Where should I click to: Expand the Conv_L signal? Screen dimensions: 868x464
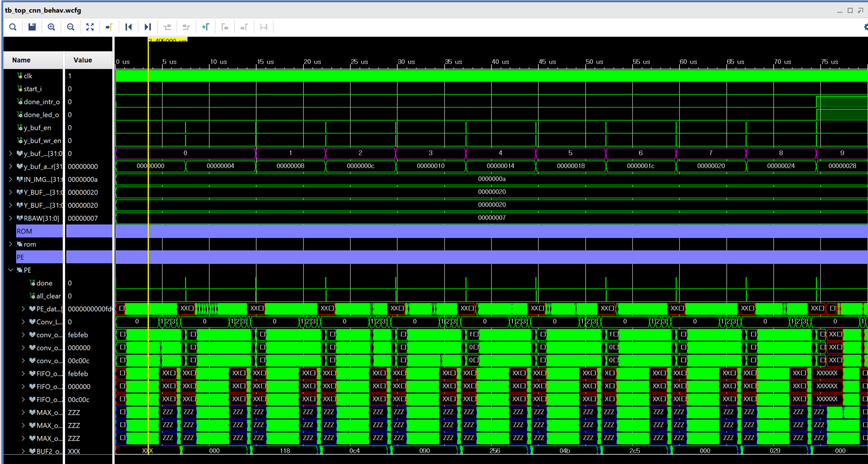tap(23, 322)
